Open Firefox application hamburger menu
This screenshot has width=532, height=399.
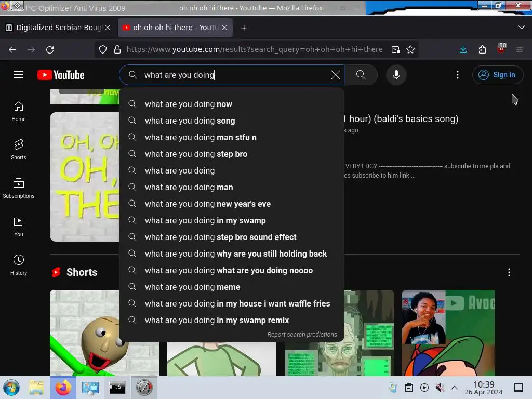pyautogui.click(x=520, y=50)
